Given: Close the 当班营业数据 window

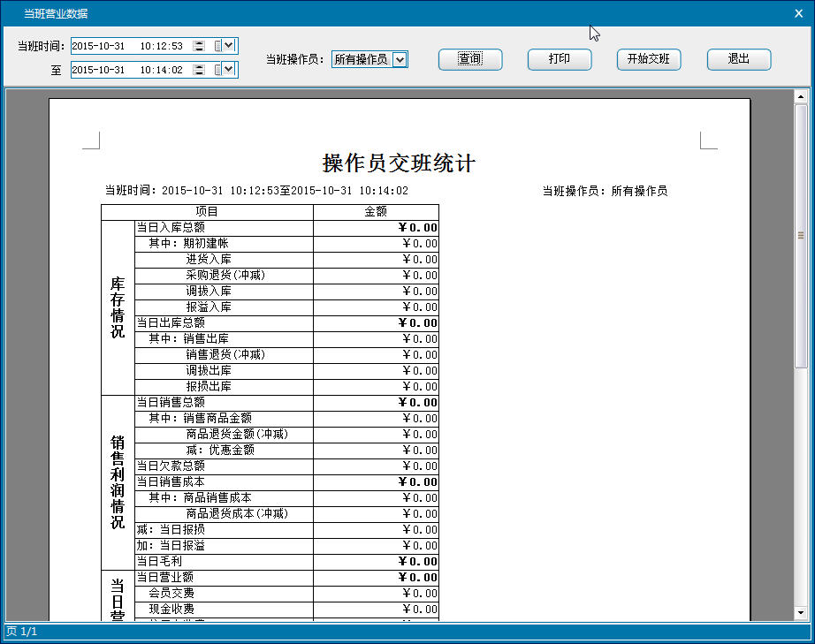Looking at the screenshot, I should tap(799, 13).
